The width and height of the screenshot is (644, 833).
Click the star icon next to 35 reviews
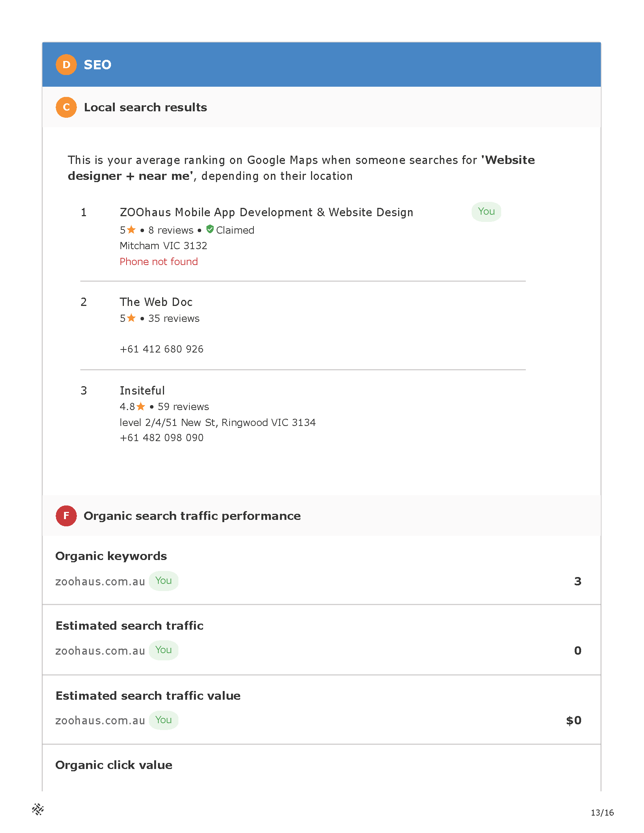point(131,318)
